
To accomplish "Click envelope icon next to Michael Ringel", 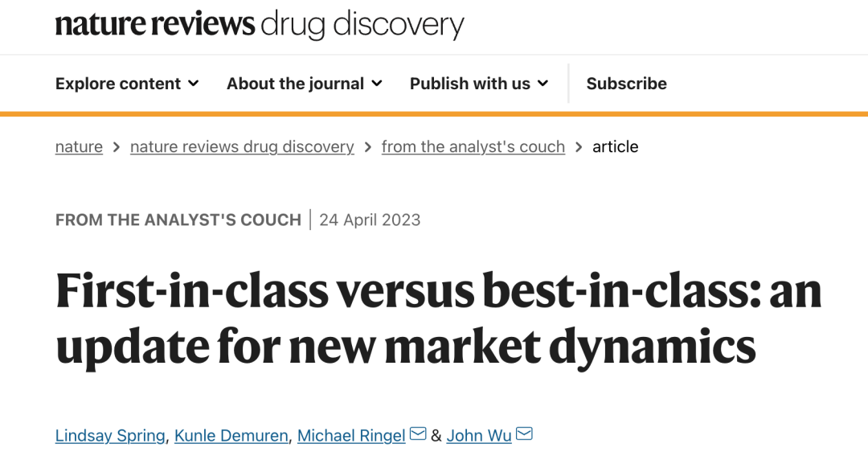I will 418,434.
